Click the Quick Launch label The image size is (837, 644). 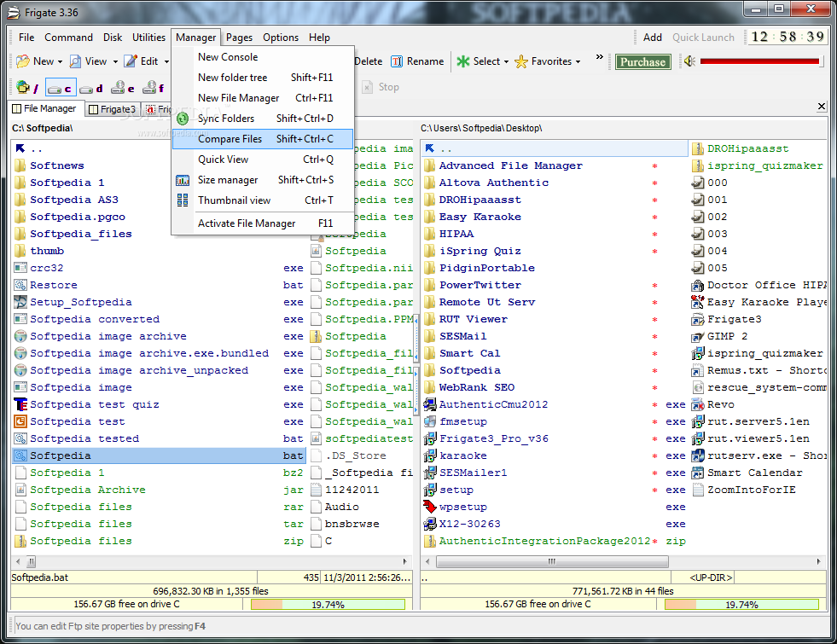point(703,38)
